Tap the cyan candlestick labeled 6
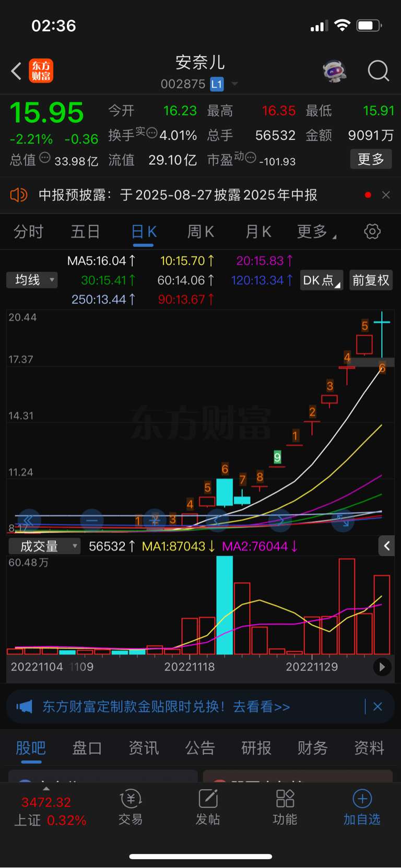The height and width of the screenshot is (868, 401). (225, 492)
